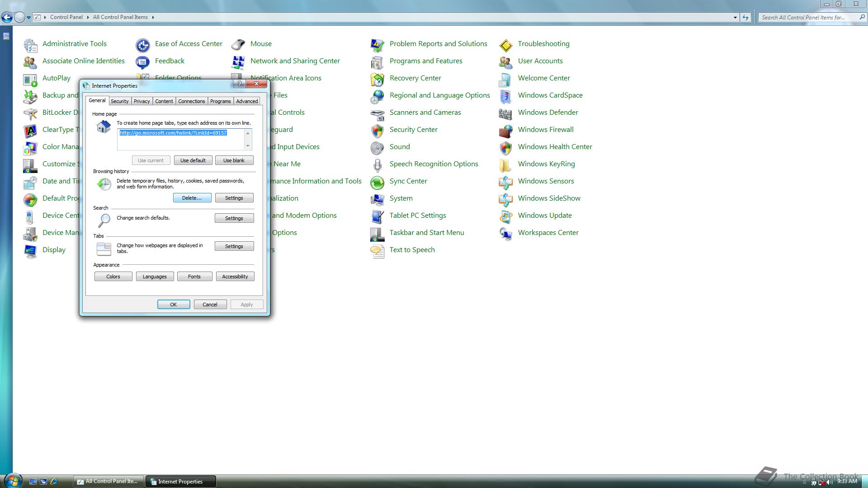This screenshot has width=868, height=488.
Task: Open the Taskbar and Start Menu link
Action: coord(427,233)
